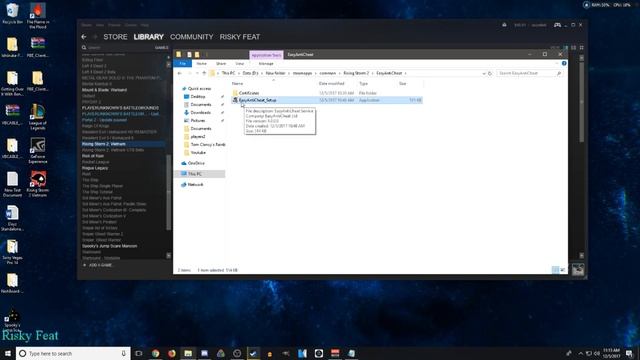Open the Steam COMMUNITY tab
The image size is (640, 360).
click(191, 37)
